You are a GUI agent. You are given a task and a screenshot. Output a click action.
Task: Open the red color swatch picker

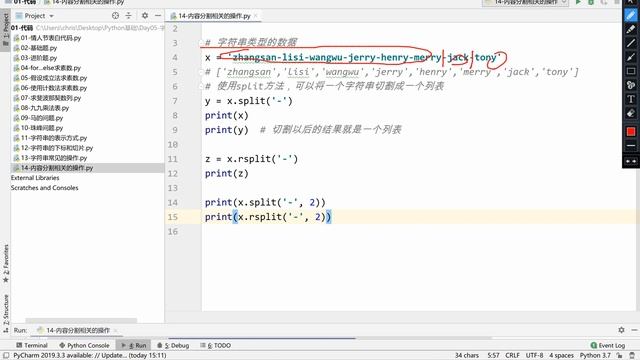tap(631, 131)
